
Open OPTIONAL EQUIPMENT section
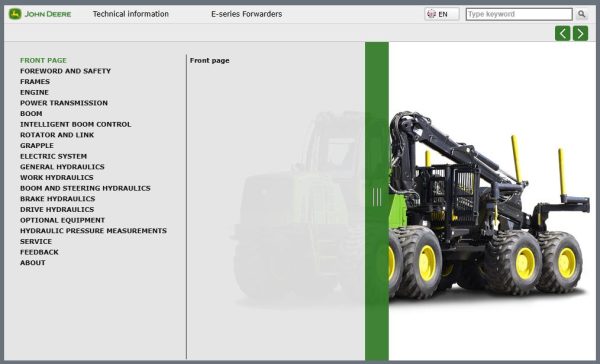tap(62, 220)
